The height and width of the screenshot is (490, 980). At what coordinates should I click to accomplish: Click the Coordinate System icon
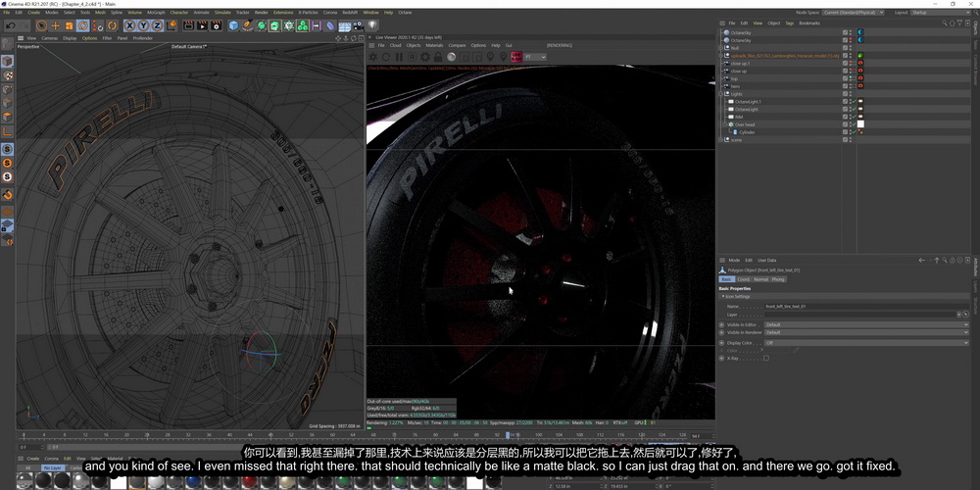click(x=171, y=25)
